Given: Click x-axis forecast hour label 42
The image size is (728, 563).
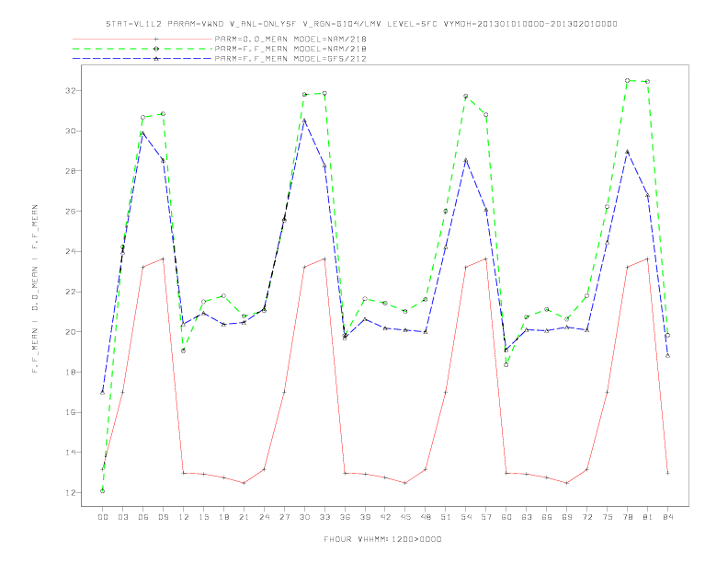Looking at the screenshot, I should pos(385,517).
